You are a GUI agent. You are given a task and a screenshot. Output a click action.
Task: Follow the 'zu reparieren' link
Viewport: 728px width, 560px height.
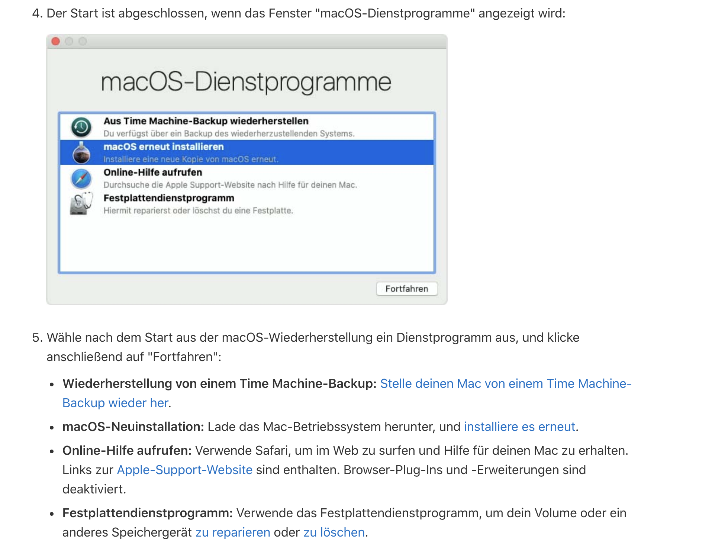pyautogui.click(x=233, y=532)
